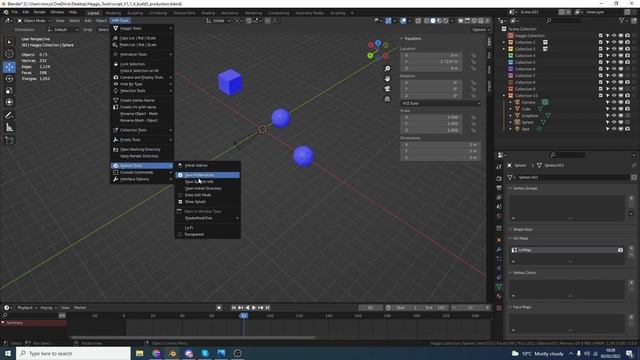Click the timeline End frame field

pyautogui.click(x=435, y=308)
